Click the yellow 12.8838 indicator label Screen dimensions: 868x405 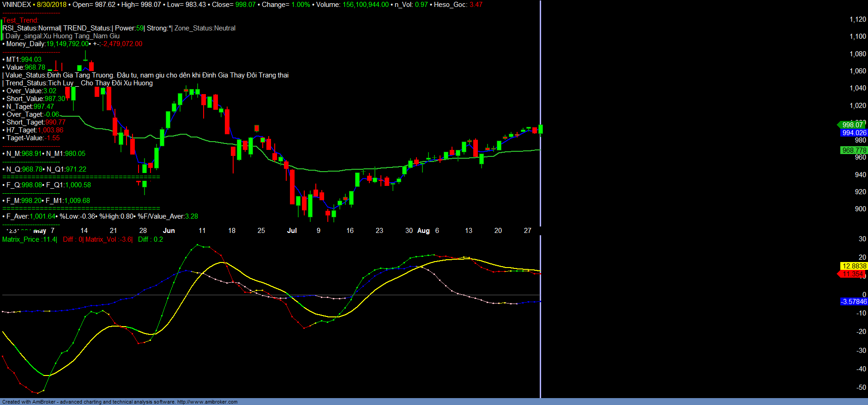[854, 266]
